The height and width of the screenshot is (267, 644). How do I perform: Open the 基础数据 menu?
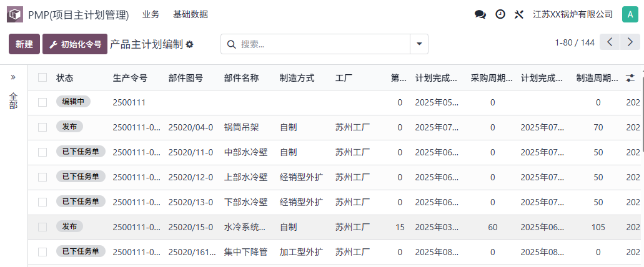(191, 14)
